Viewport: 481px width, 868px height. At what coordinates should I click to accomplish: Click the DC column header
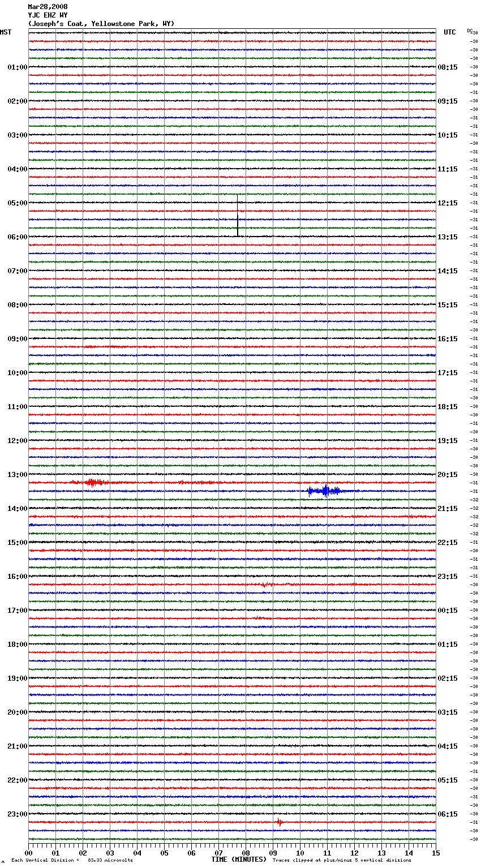(x=470, y=31)
